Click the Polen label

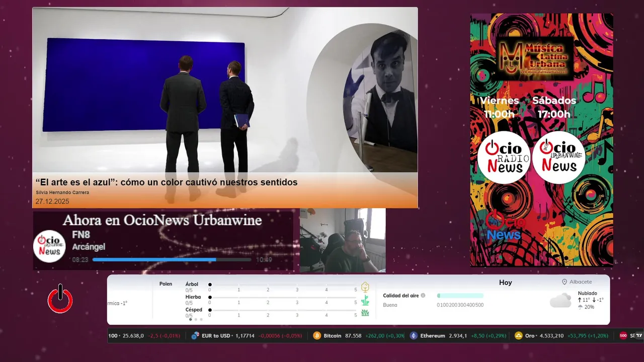click(166, 284)
